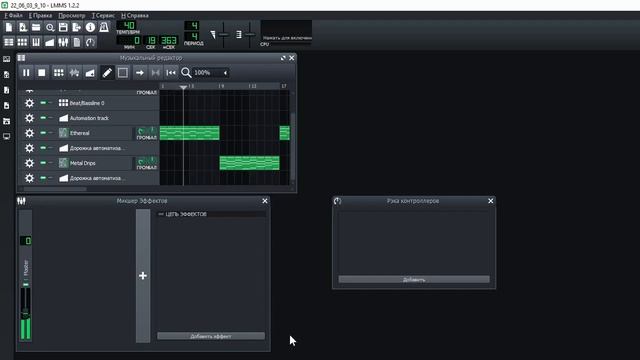
Task: Open an existing project via folder icon
Action: pos(36,27)
